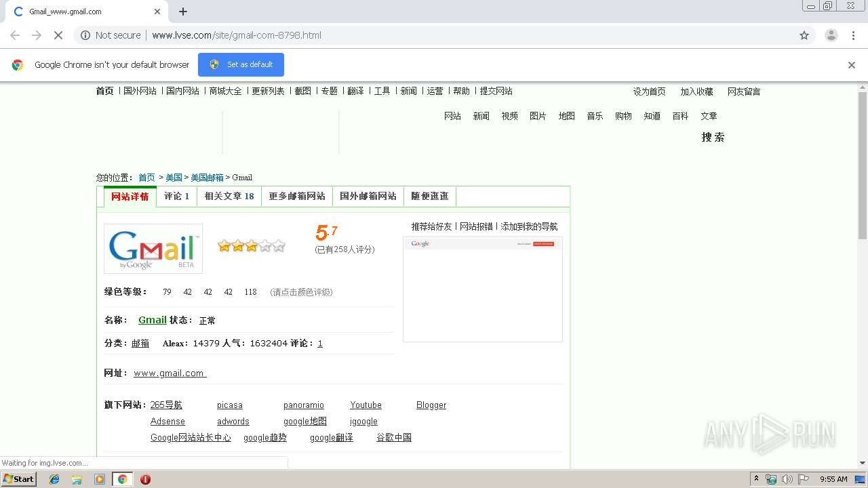Close the Gmail_www.gmail.com tab
This screenshot has width=868, height=488.
coord(157,12)
